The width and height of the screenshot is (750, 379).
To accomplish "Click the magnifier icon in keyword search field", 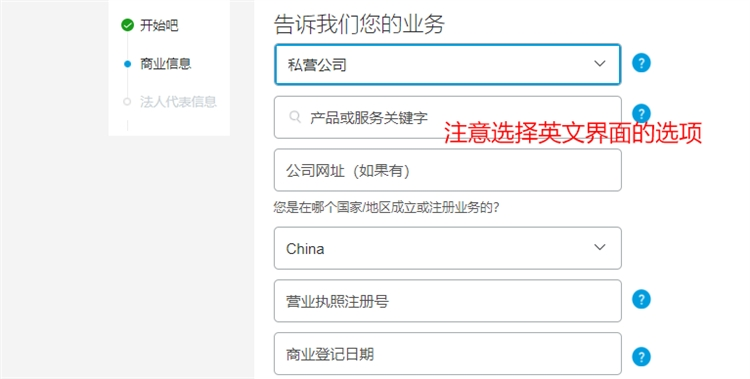I will pos(295,117).
